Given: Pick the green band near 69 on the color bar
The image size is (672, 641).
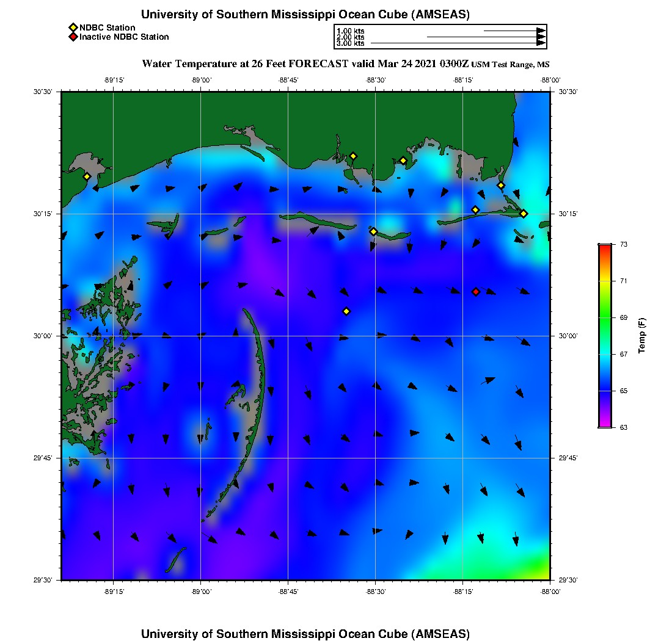Looking at the screenshot, I should click(604, 317).
